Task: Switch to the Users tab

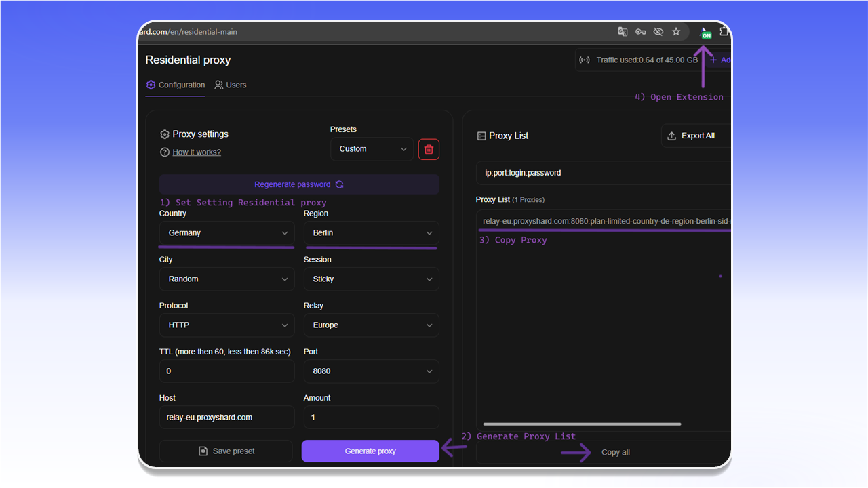Action: coord(231,85)
